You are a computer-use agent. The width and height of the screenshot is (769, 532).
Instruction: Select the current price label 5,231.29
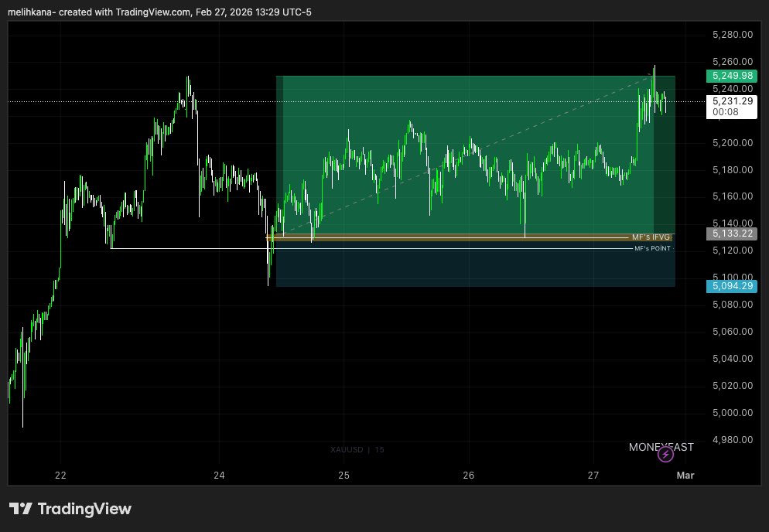coord(732,101)
